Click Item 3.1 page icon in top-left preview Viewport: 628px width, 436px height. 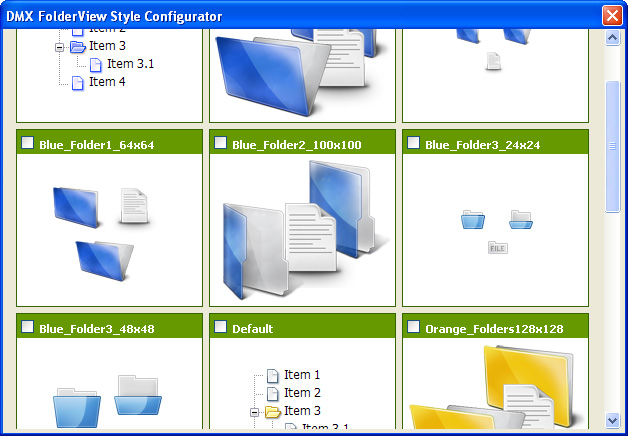pos(95,65)
